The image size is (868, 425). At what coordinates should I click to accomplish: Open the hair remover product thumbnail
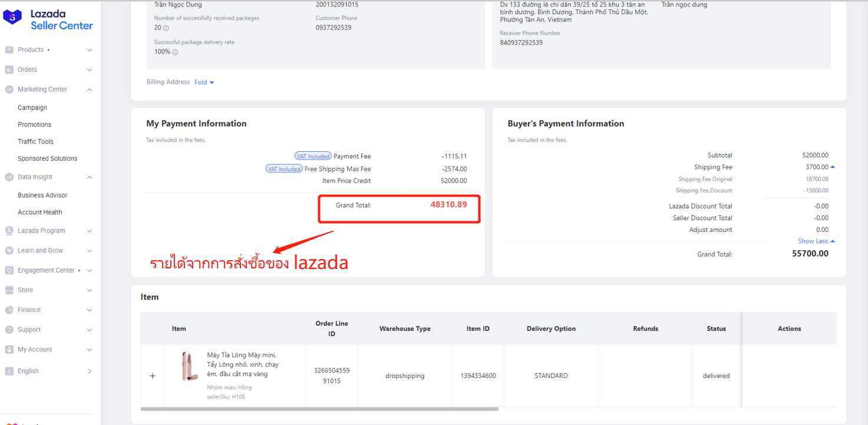click(x=190, y=366)
